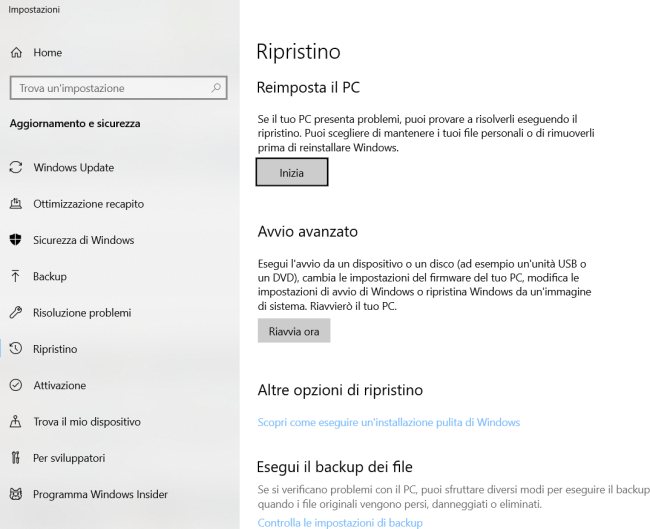This screenshot has width=650, height=529.
Task: Click the Windows Update refresh icon
Action: tap(15, 167)
